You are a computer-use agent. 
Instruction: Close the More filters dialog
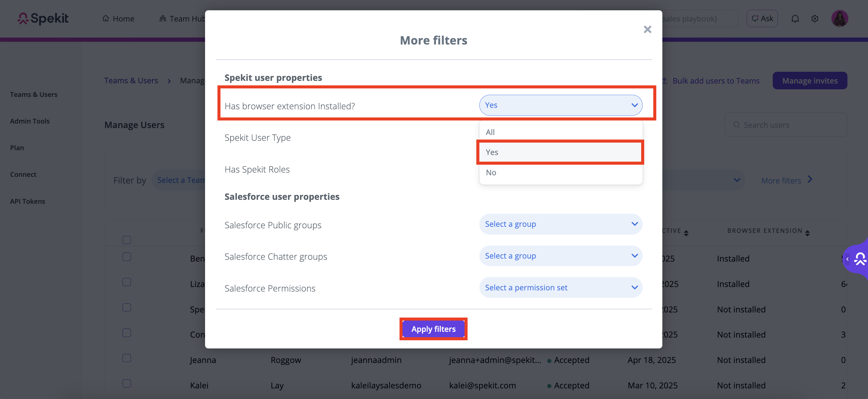647,29
